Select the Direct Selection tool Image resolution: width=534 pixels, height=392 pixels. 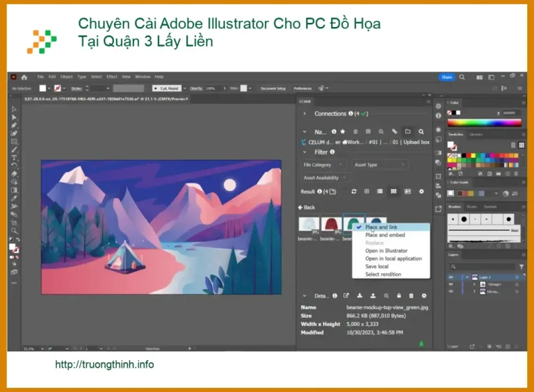click(x=14, y=117)
